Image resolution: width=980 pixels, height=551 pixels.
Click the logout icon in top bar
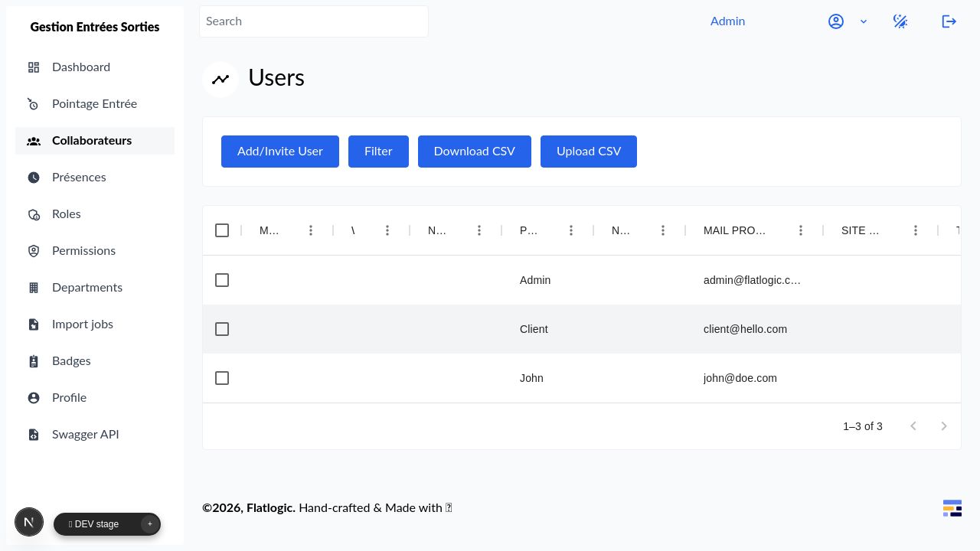(949, 21)
